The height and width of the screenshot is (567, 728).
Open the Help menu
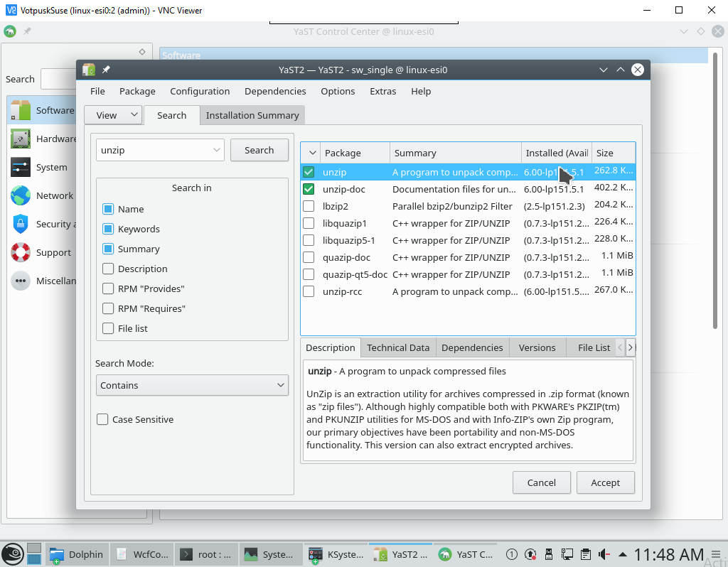tap(421, 91)
